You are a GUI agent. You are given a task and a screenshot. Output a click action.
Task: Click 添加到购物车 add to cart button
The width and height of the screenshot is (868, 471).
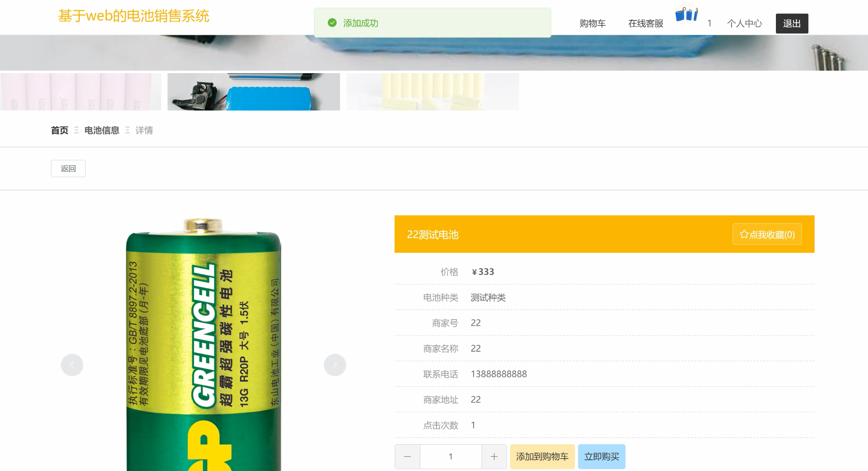542,457
